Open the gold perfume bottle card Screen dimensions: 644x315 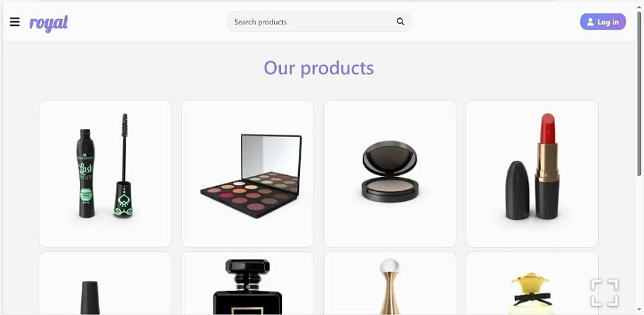point(390,283)
